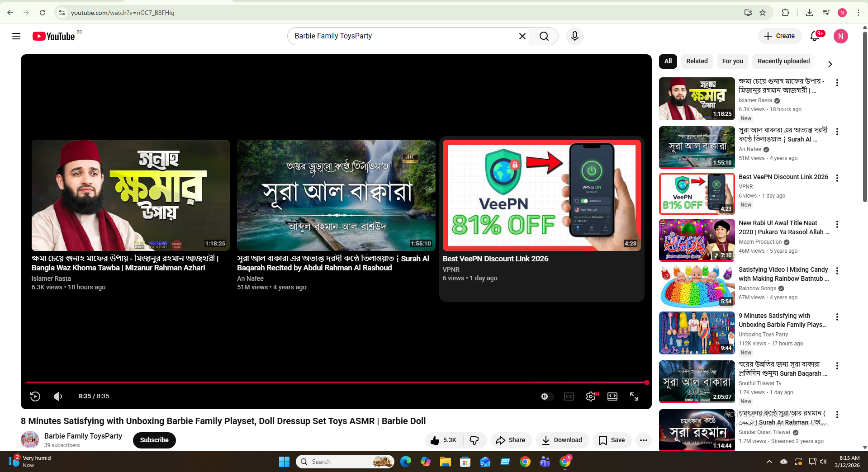Show more filter chips with right arrow
The image size is (868, 472).
[x=830, y=64]
